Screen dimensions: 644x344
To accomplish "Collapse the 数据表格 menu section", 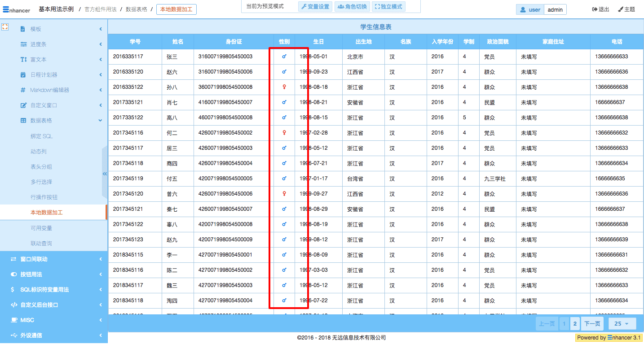I will 100,121.
